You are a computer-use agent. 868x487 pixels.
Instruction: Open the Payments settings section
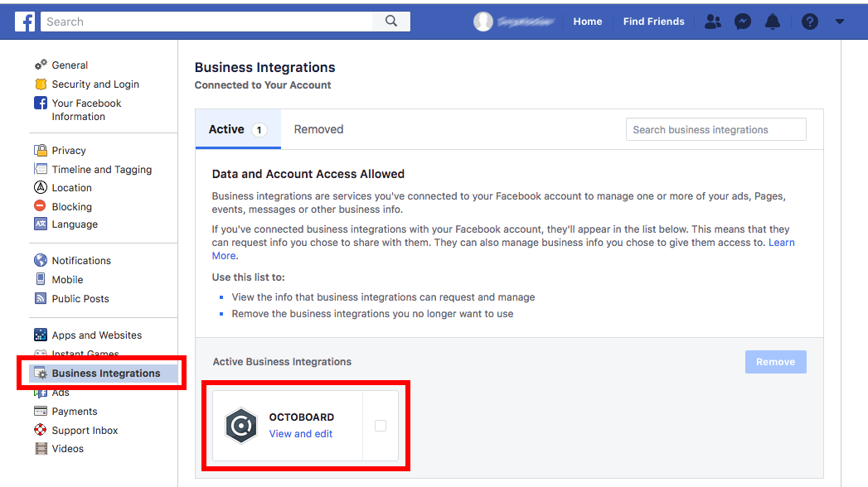click(75, 412)
